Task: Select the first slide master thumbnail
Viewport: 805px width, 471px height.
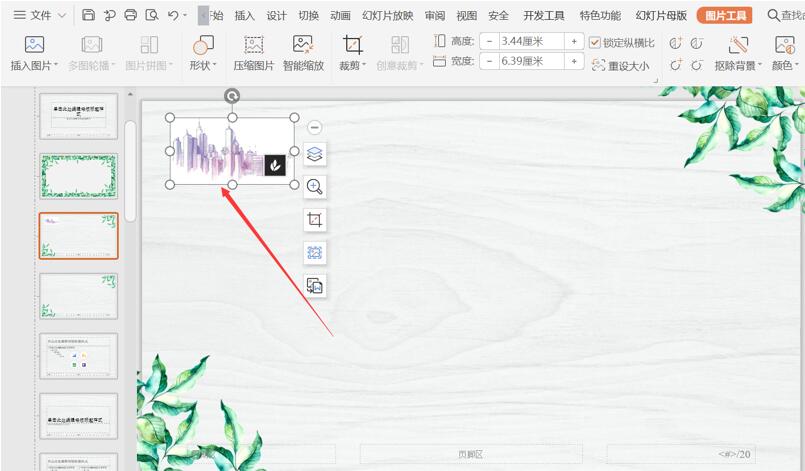Action: pyautogui.click(x=79, y=116)
